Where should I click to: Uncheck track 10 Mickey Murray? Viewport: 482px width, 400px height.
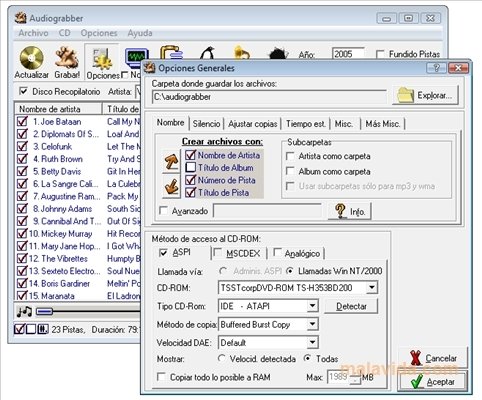tap(22, 233)
